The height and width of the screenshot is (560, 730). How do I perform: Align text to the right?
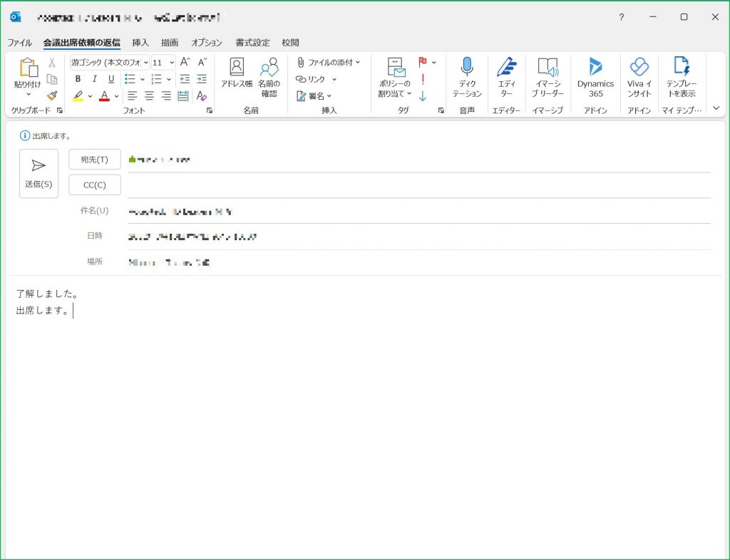(165, 95)
